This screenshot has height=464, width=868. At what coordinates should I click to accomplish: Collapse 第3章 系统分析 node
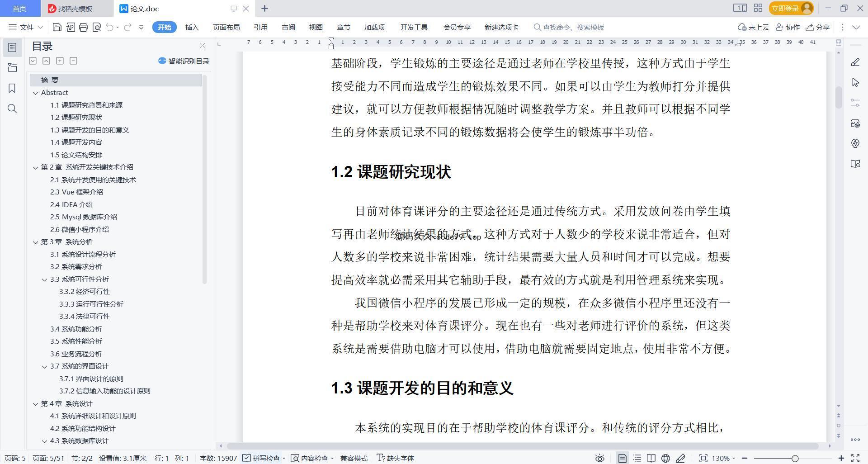click(x=35, y=242)
